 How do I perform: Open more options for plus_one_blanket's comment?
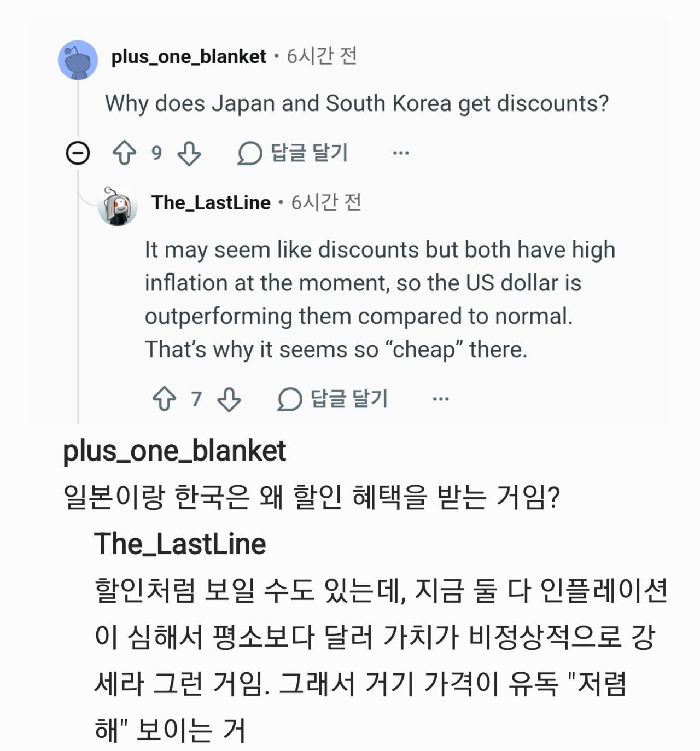401,153
